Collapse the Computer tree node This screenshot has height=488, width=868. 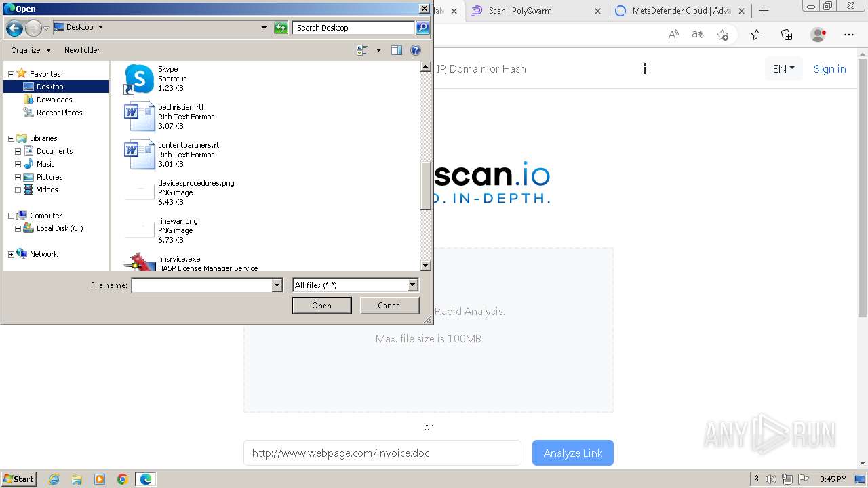[11, 216]
